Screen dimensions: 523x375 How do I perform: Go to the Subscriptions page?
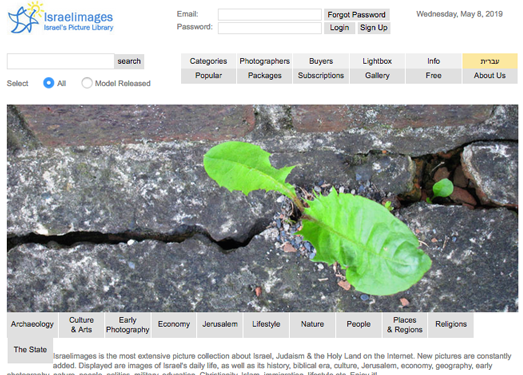click(x=321, y=76)
